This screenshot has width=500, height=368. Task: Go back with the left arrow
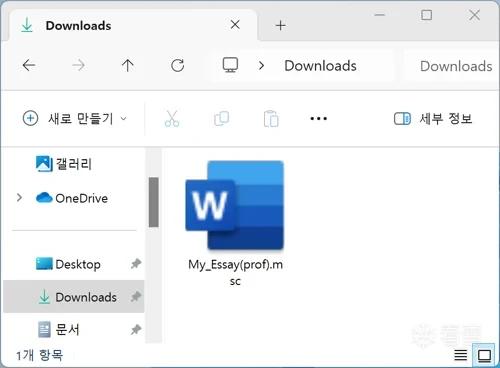coord(29,65)
